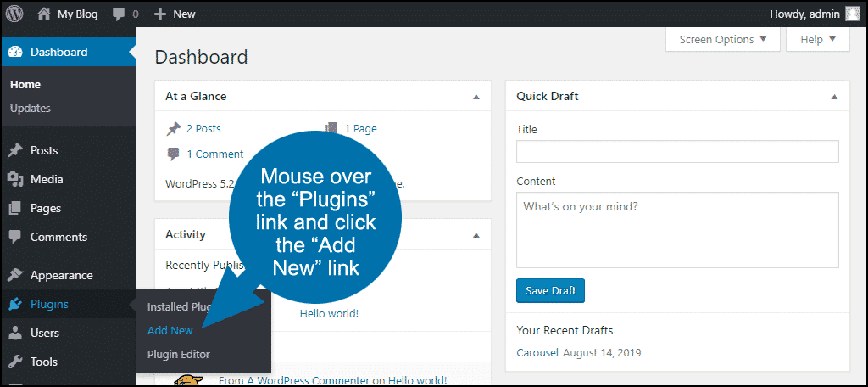The height and width of the screenshot is (387, 868).
Task: Click the plus New content icon
Action: (x=160, y=14)
